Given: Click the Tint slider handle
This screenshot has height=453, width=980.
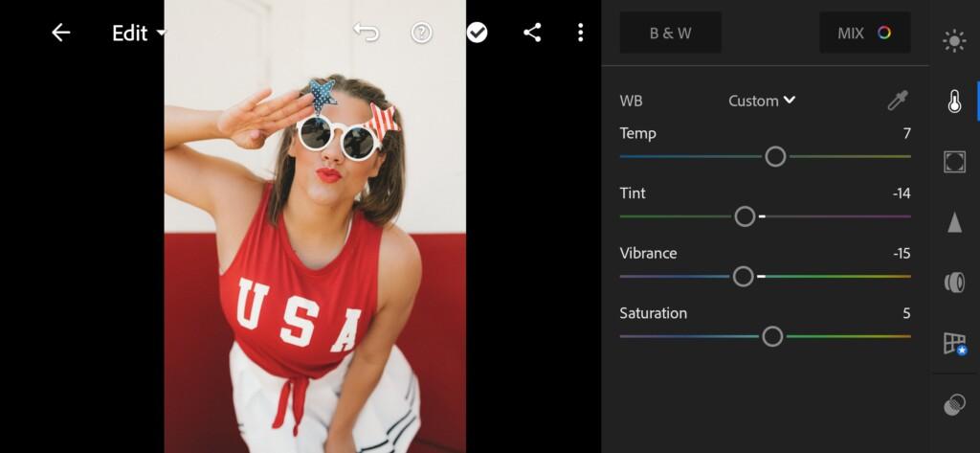Looking at the screenshot, I should [745, 216].
